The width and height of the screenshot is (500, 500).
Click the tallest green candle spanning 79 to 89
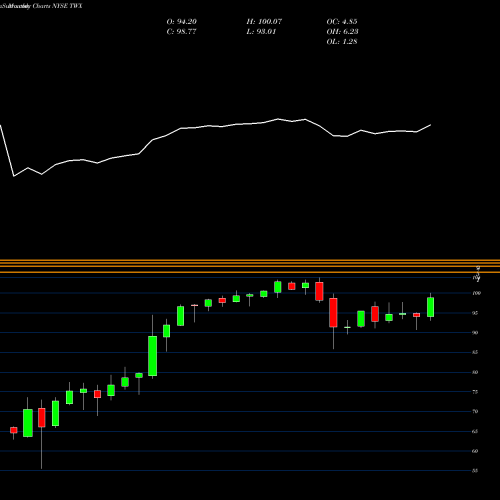tap(153, 356)
